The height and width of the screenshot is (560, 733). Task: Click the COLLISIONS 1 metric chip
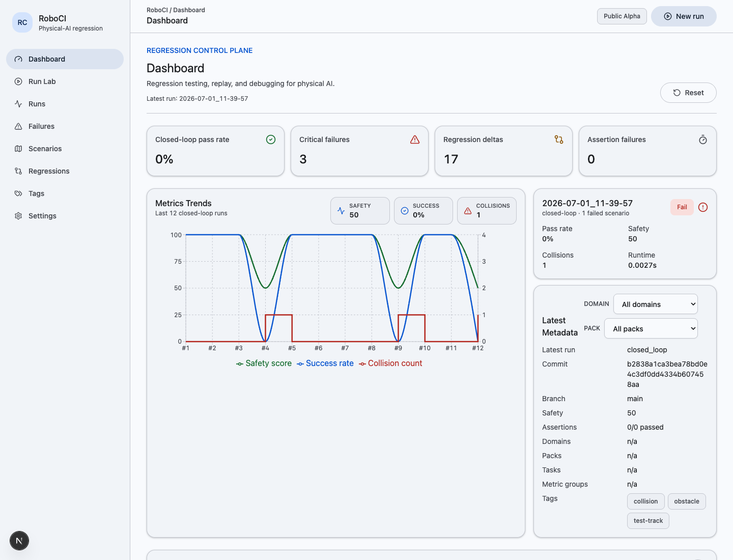[x=487, y=211]
